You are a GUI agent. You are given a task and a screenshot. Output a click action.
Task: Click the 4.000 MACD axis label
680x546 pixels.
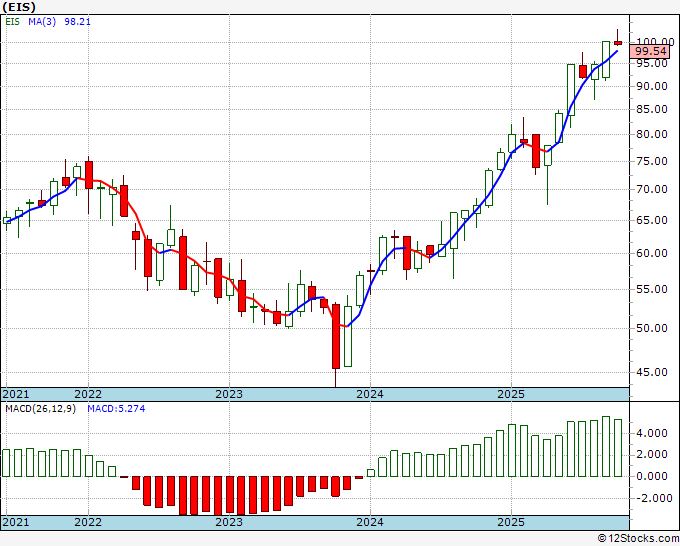(x=652, y=433)
